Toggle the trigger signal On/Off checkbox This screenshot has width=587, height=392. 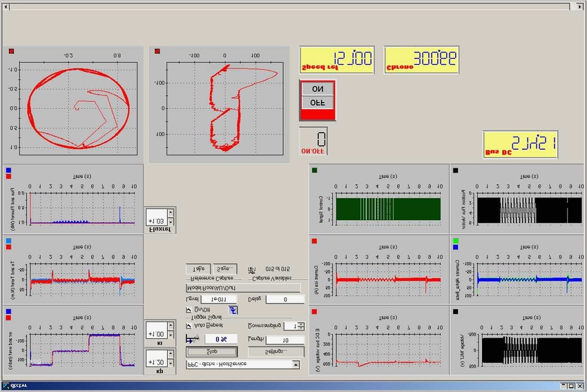(x=190, y=311)
